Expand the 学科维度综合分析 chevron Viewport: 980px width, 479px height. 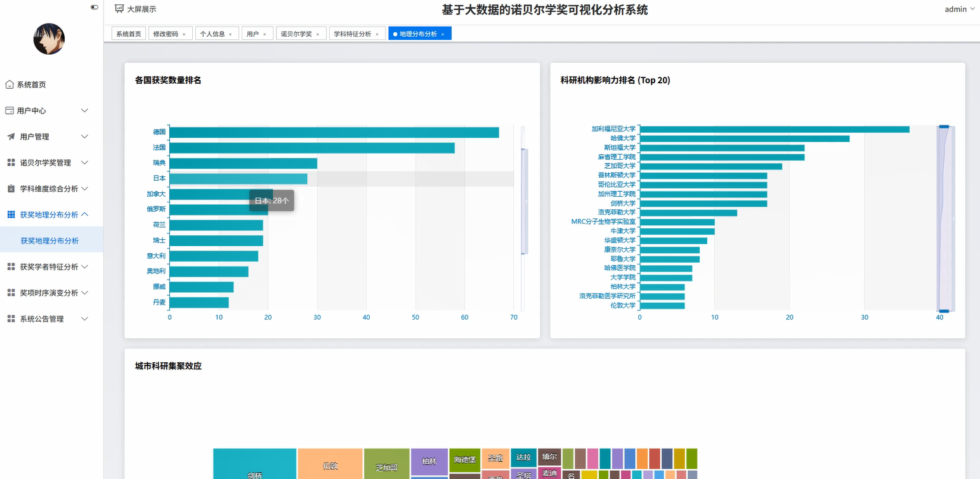85,188
